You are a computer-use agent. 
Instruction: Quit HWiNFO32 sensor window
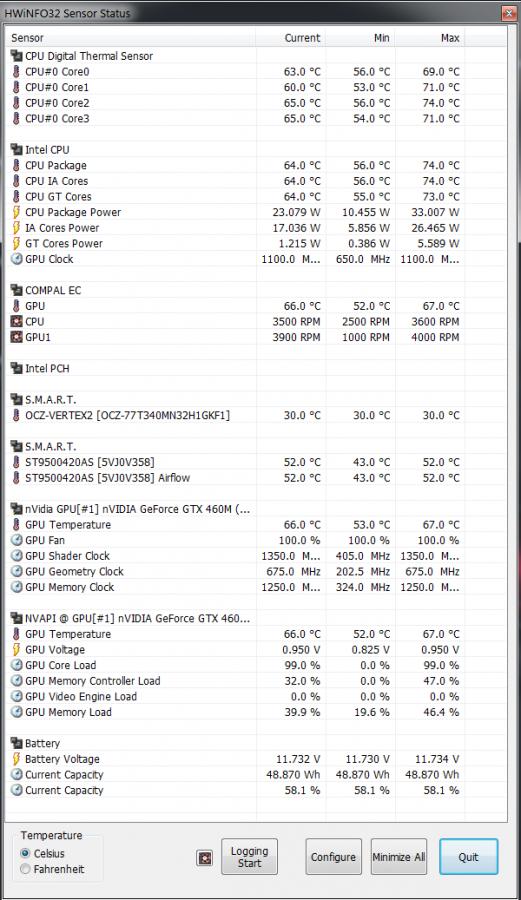click(x=468, y=857)
